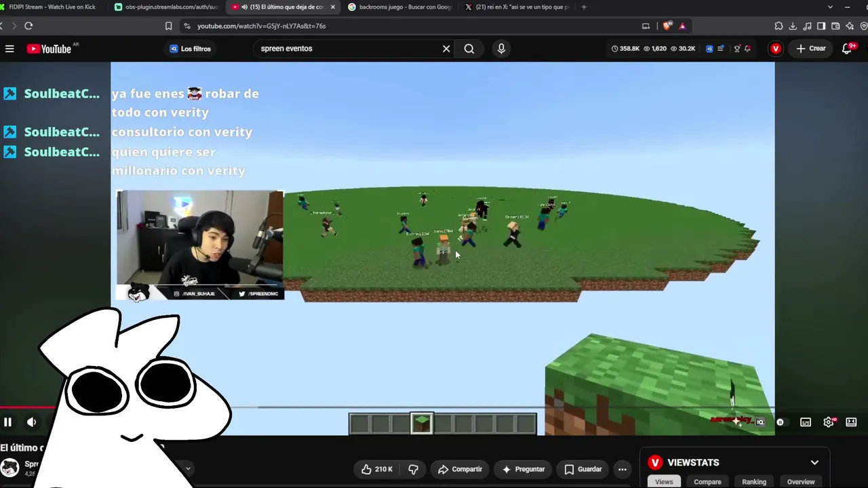
Task: Open YouTube notifications bell
Action: (848, 49)
